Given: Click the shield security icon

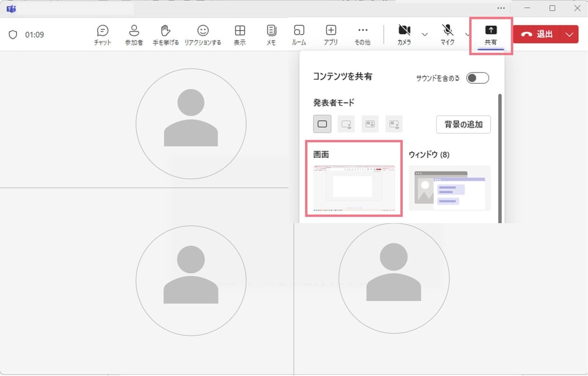Looking at the screenshot, I should [x=13, y=35].
